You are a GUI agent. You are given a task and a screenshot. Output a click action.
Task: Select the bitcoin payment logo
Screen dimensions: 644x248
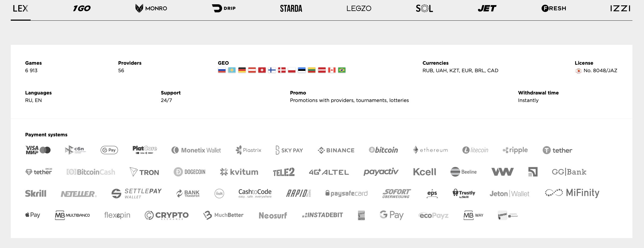383,150
